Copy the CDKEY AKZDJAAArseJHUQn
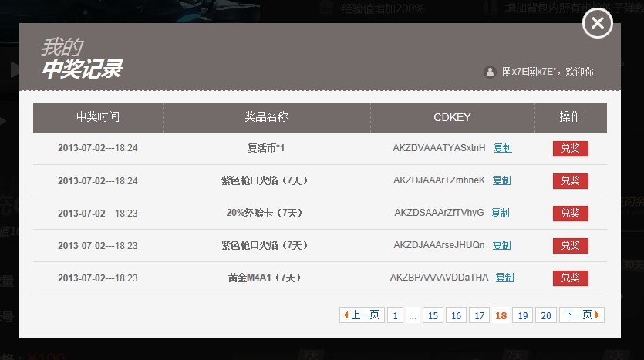 click(501, 245)
